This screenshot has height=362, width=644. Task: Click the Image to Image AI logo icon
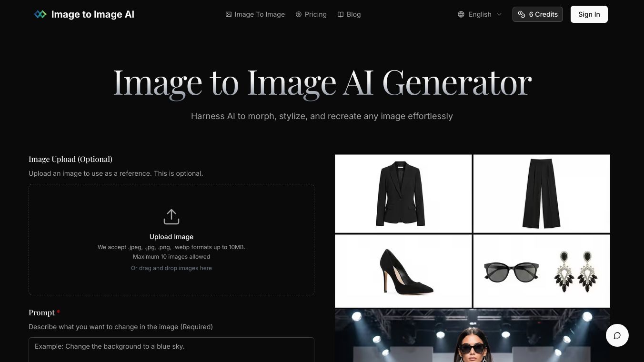[40, 14]
